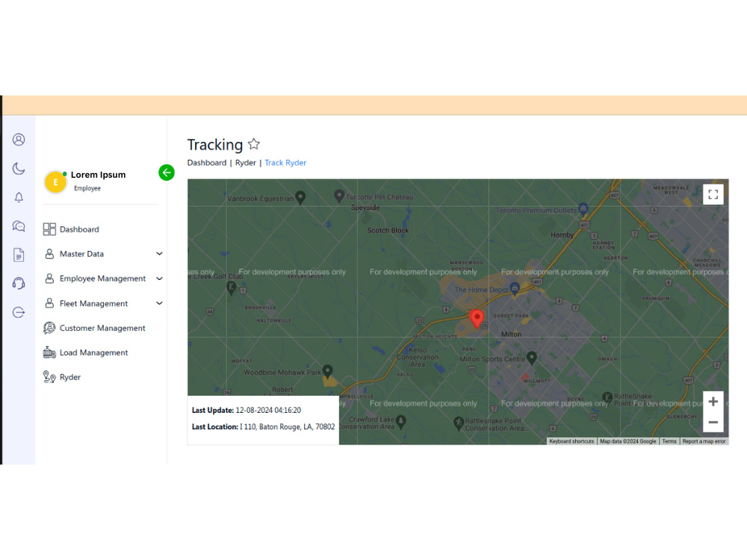Image resolution: width=747 pixels, height=560 pixels.
Task: Expand the Master Data chevron
Action: pyautogui.click(x=160, y=254)
